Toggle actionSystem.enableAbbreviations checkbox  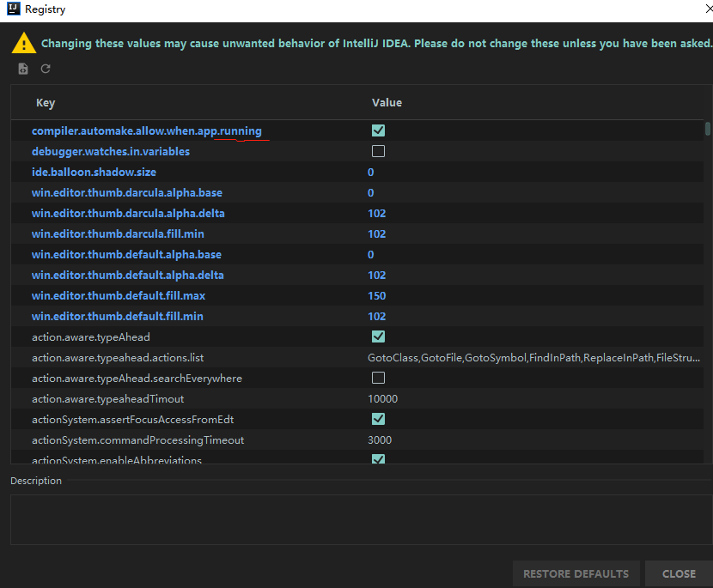click(x=378, y=458)
